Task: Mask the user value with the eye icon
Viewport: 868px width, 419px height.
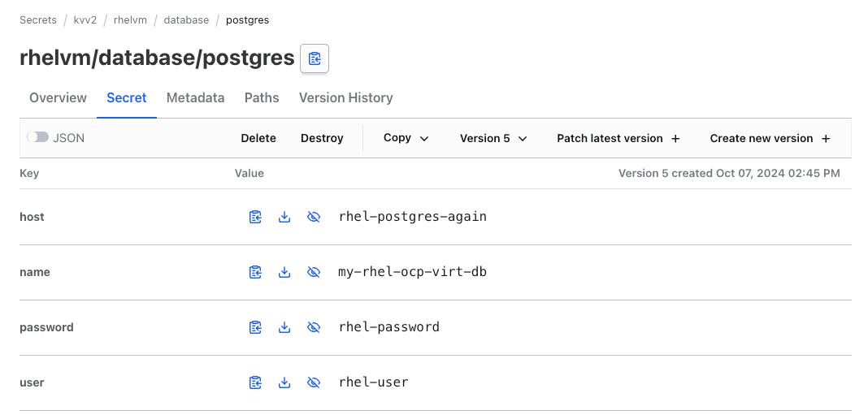Action: [314, 382]
